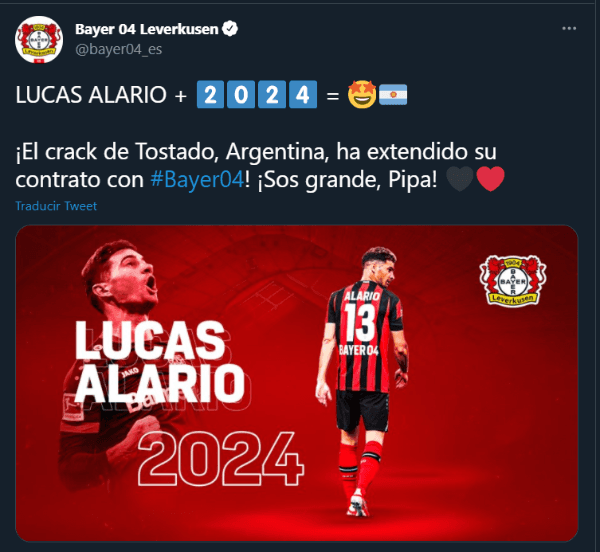
Task: Click the @bayer04_es handle
Action: pos(119,49)
